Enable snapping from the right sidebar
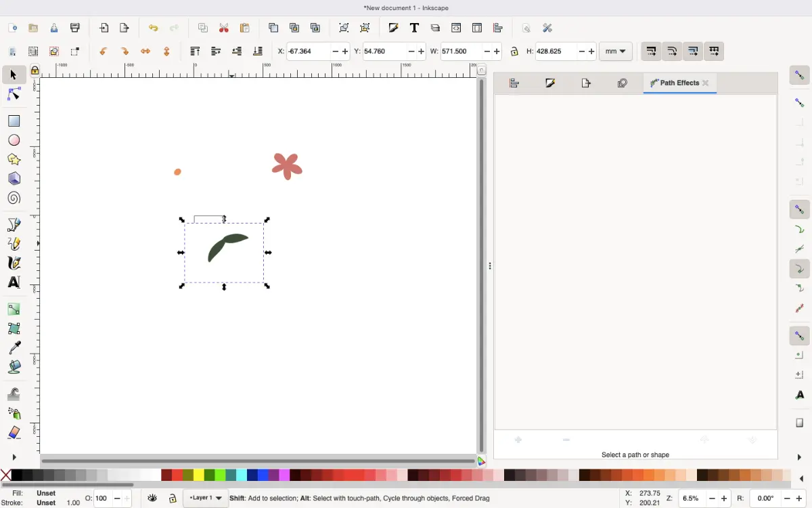Viewport: 812px width, 508px height. (x=799, y=75)
